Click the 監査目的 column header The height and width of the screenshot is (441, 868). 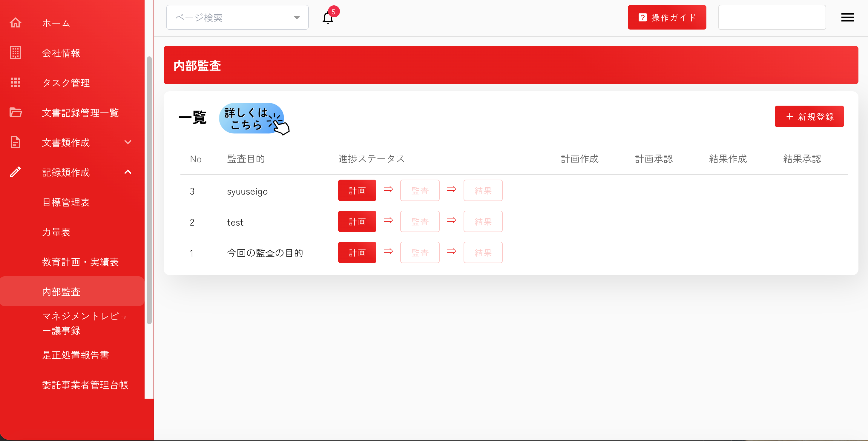(246, 158)
